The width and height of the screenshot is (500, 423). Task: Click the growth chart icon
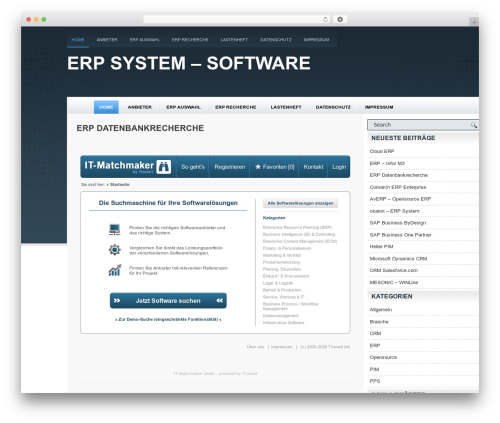[115, 270]
